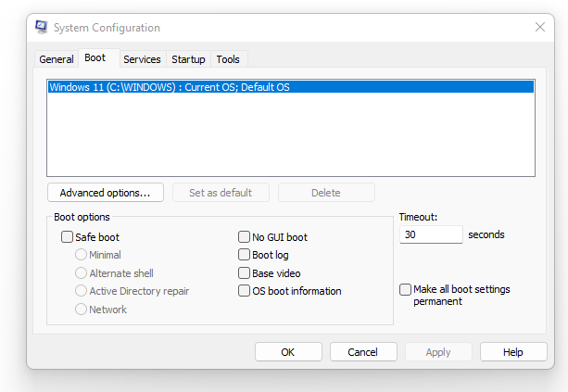Click the Cancel button
Viewport: 568px width, 392px height.
click(x=363, y=352)
